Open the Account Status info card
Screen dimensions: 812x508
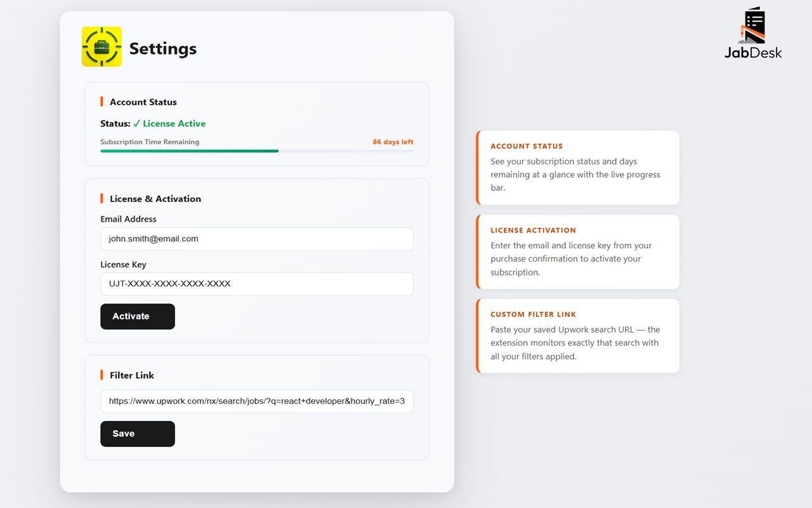pos(577,168)
